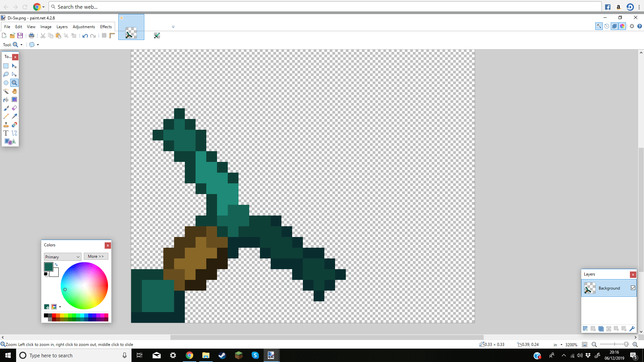Click the Pan hand tool

(x=14, y=91)
